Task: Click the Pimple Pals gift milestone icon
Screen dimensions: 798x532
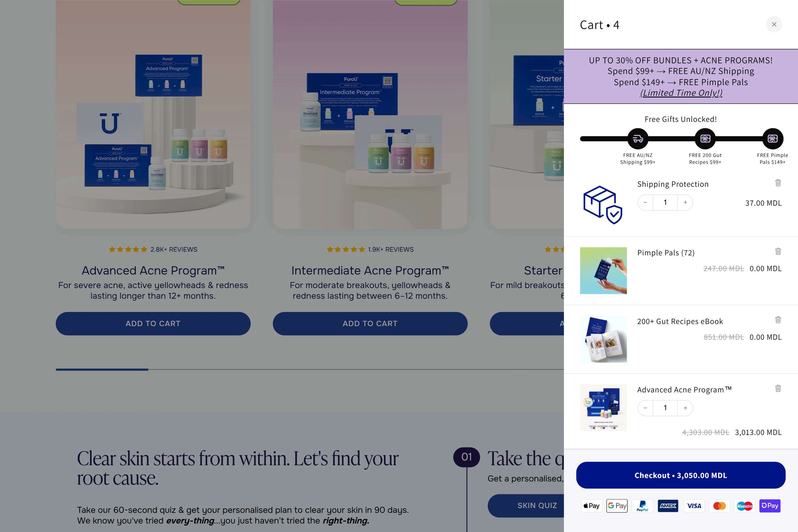Action: tap(772, 139)
